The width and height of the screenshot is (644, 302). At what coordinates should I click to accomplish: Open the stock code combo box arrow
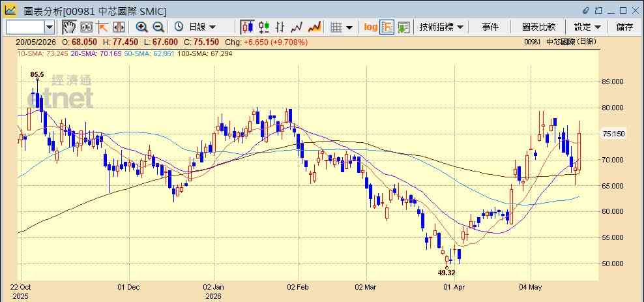point(50,27)
